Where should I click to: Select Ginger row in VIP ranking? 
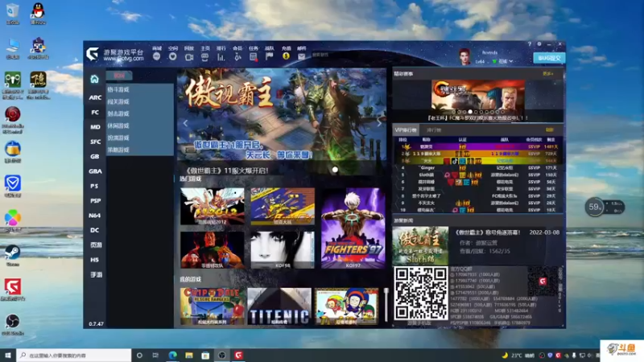[x=478, y=168]
